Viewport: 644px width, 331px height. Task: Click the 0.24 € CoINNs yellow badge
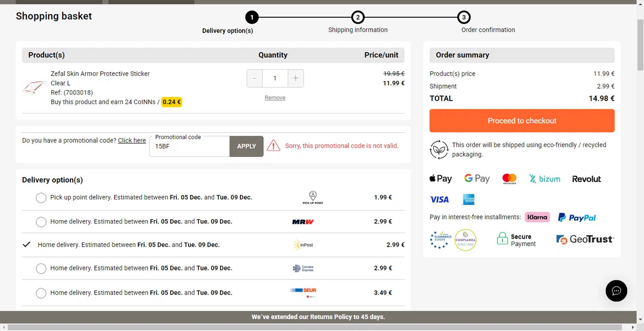(x=172, y=102)
